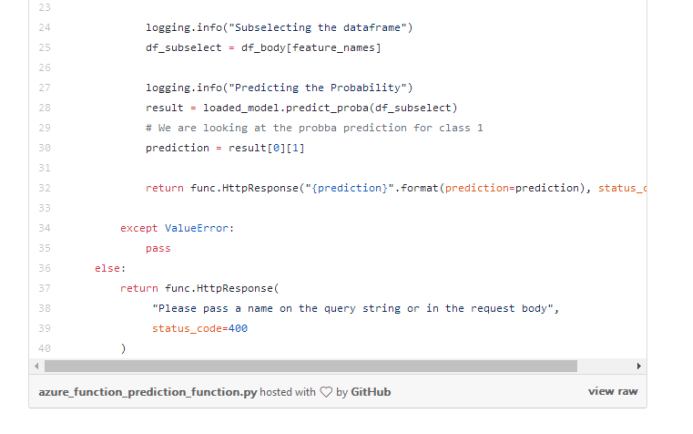Click the horizontal scrollbar thumb

pos(311,366)
